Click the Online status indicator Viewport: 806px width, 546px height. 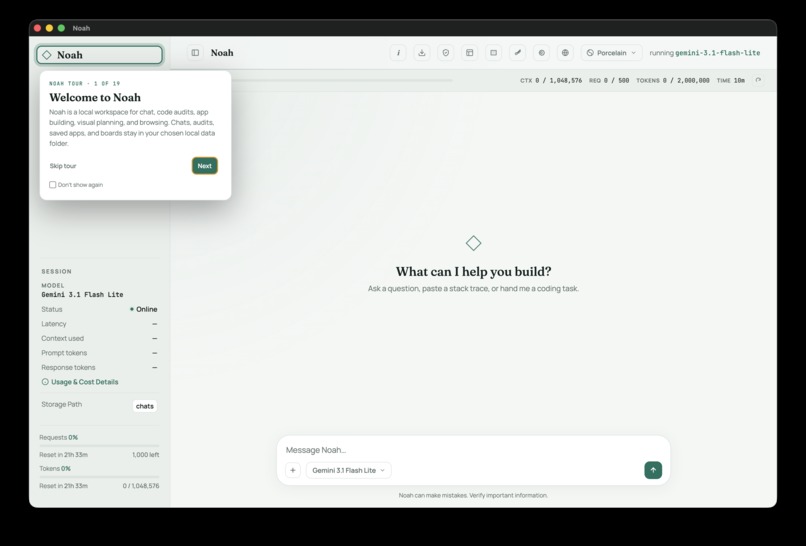tap(143, 309)
